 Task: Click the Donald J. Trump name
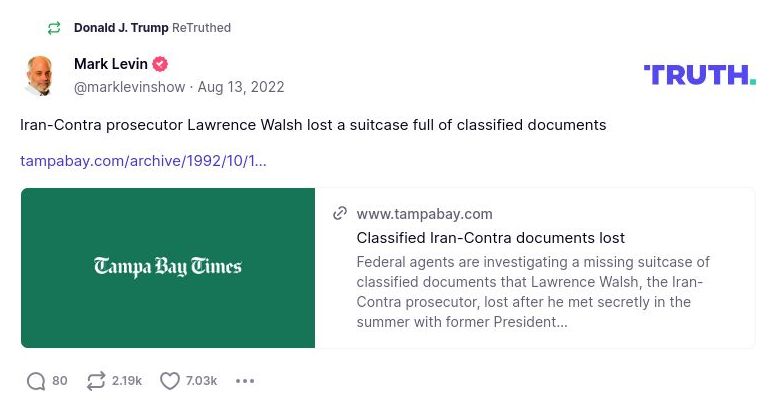tap(121, 28)
